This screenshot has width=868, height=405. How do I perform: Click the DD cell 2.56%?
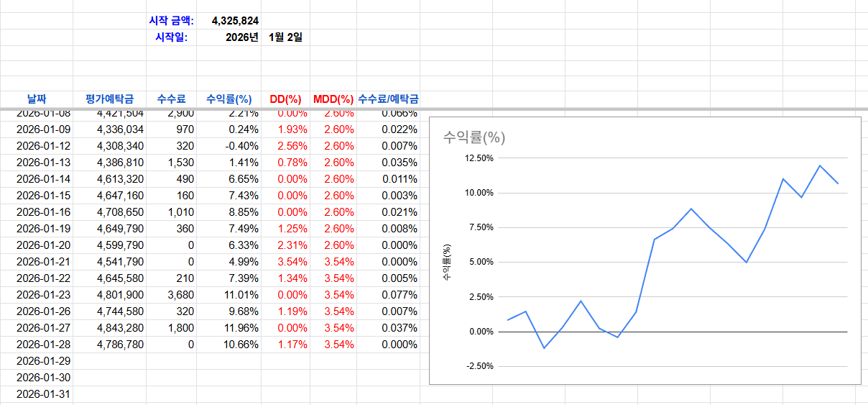285,146
